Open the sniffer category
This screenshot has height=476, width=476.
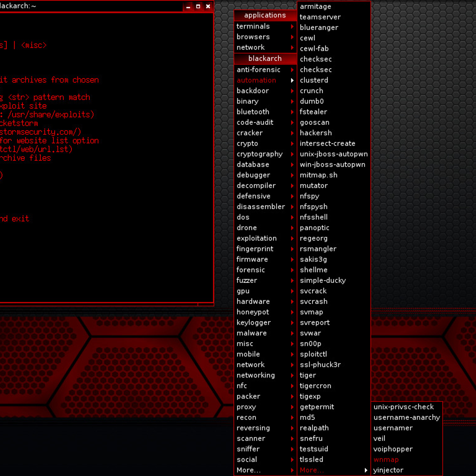265,449
